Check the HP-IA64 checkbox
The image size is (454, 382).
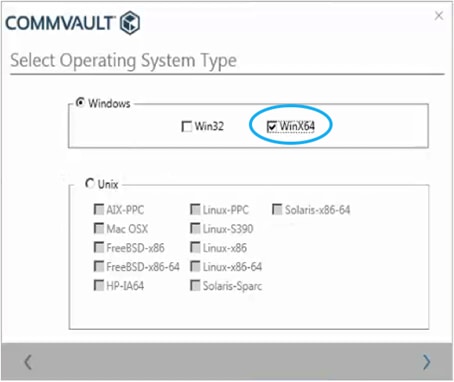[99, 286]
